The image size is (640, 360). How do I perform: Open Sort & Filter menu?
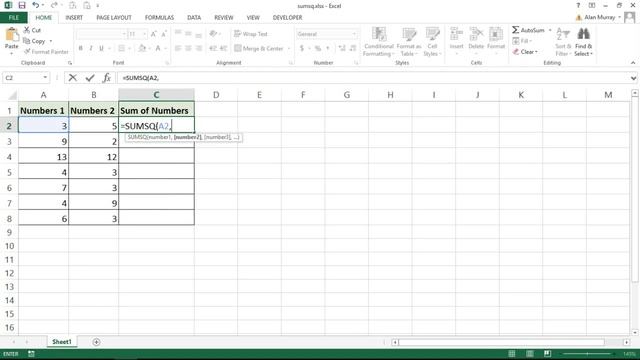coord(563,42)
